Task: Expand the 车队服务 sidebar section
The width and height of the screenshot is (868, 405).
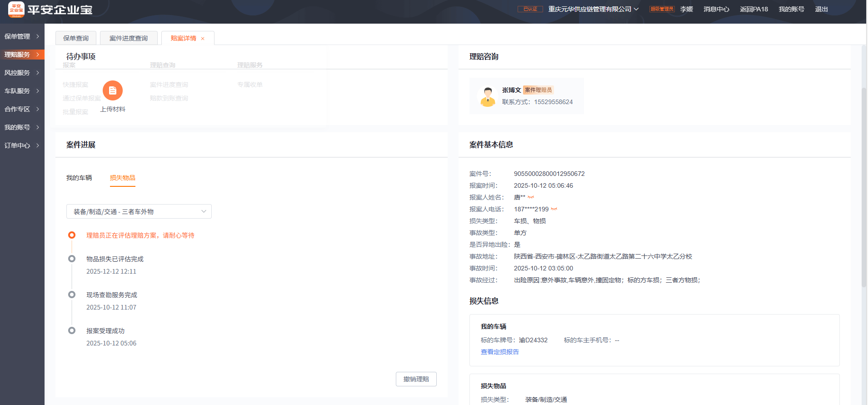Action: 22,91
